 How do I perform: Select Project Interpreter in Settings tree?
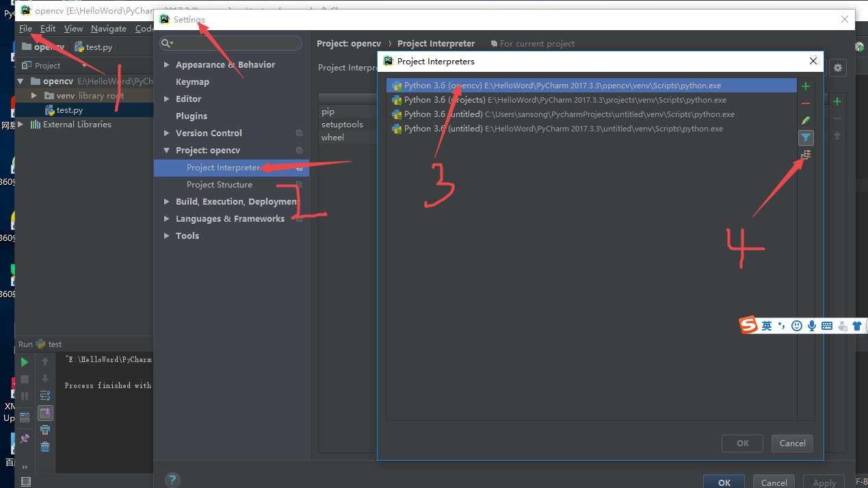[x=231, y=168]
